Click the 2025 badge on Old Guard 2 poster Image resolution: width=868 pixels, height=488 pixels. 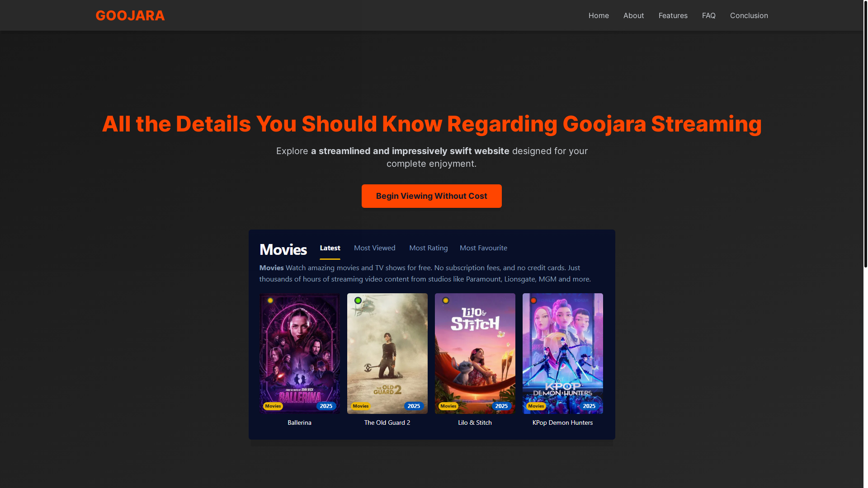click(414, 406)
